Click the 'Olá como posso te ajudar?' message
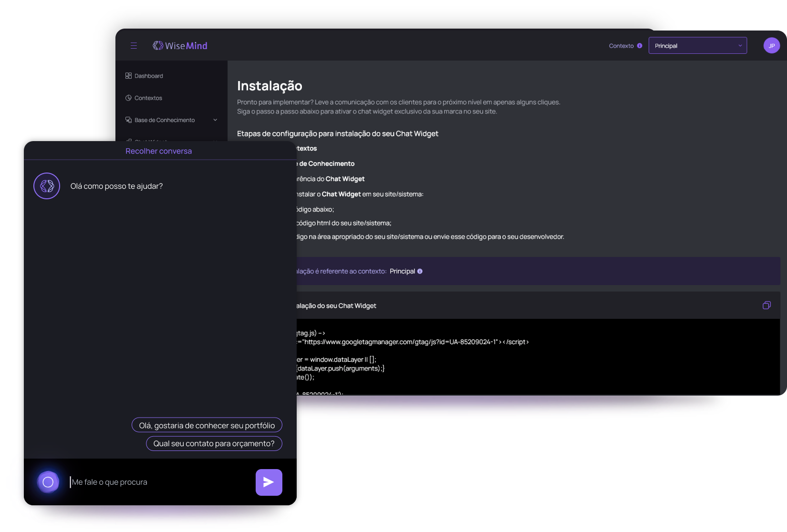Viewport: 787px width, 532px height. pyautogui.click(x=116, y=186)
